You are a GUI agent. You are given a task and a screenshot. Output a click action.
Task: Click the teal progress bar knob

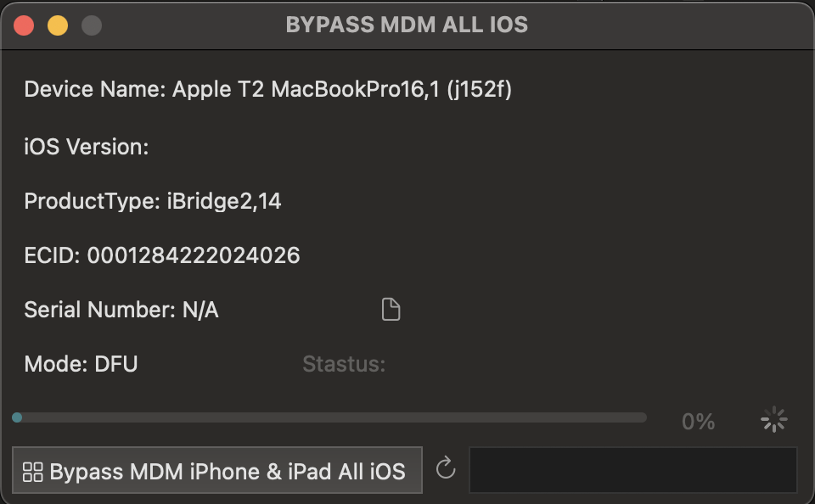point(17,417)
